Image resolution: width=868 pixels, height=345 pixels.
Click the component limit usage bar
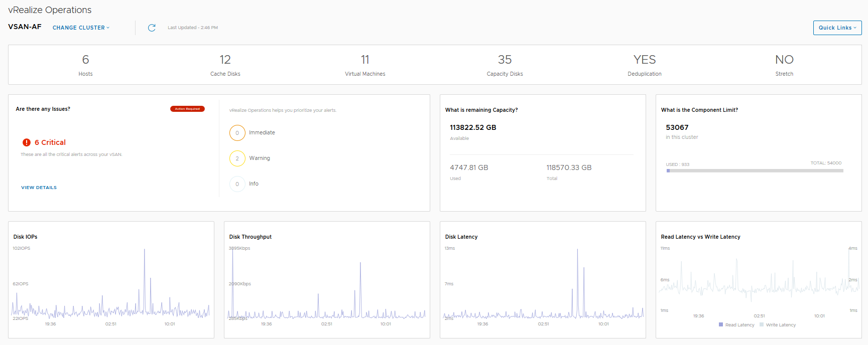pos(755,170)
